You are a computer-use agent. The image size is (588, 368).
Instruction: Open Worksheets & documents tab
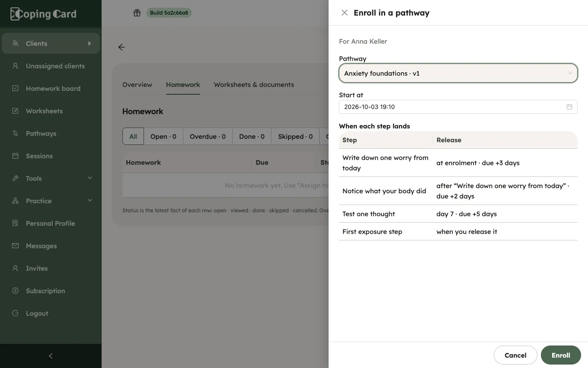(254, 85)
